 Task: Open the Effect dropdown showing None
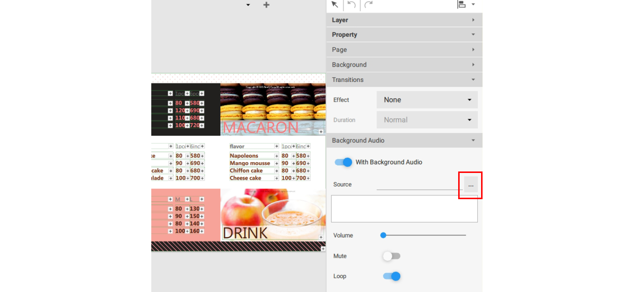pyautogui.click(x=427, y=100)
